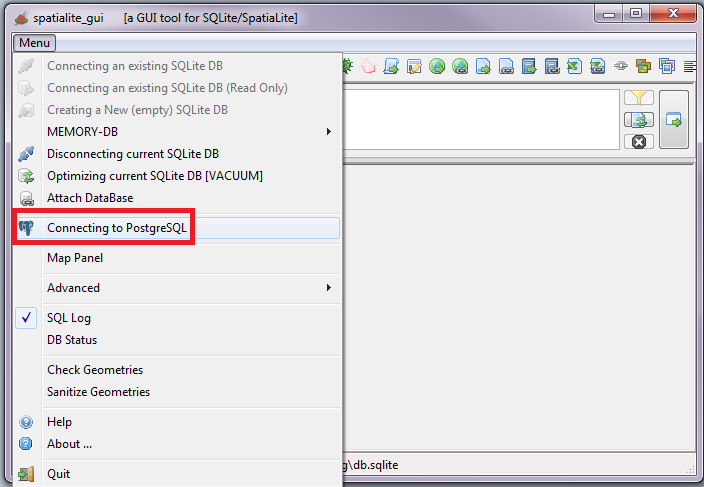704x487 pixels.
Task: Click the spatialite_gui title bar icon
Action: pyautogui.click(x=22, y=18)
